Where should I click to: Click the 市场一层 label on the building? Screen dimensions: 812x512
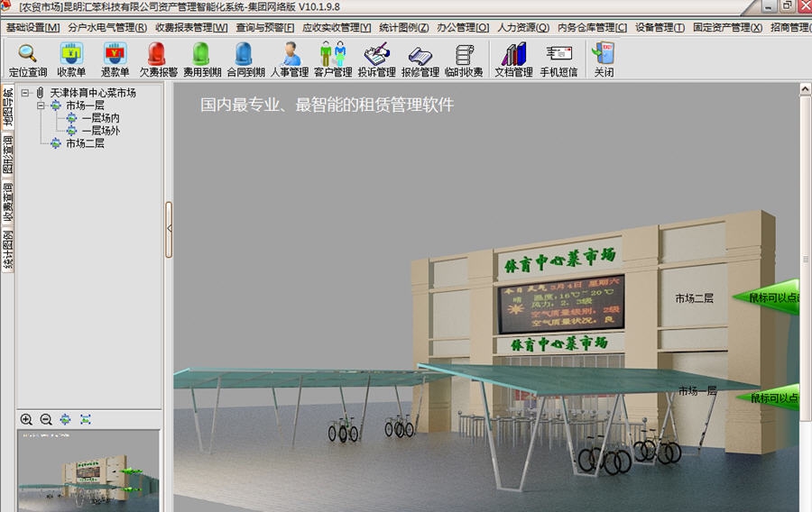tap(697, 391)
